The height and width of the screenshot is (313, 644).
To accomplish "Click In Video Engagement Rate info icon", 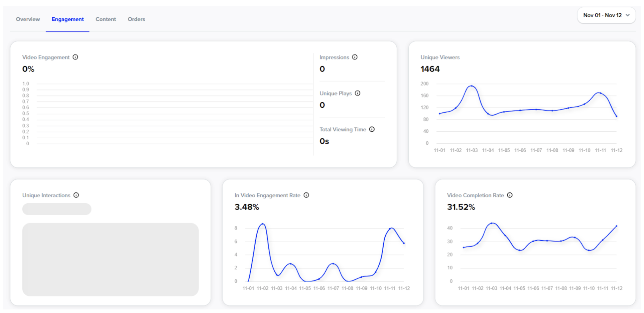I will click(x=306, y=195).
